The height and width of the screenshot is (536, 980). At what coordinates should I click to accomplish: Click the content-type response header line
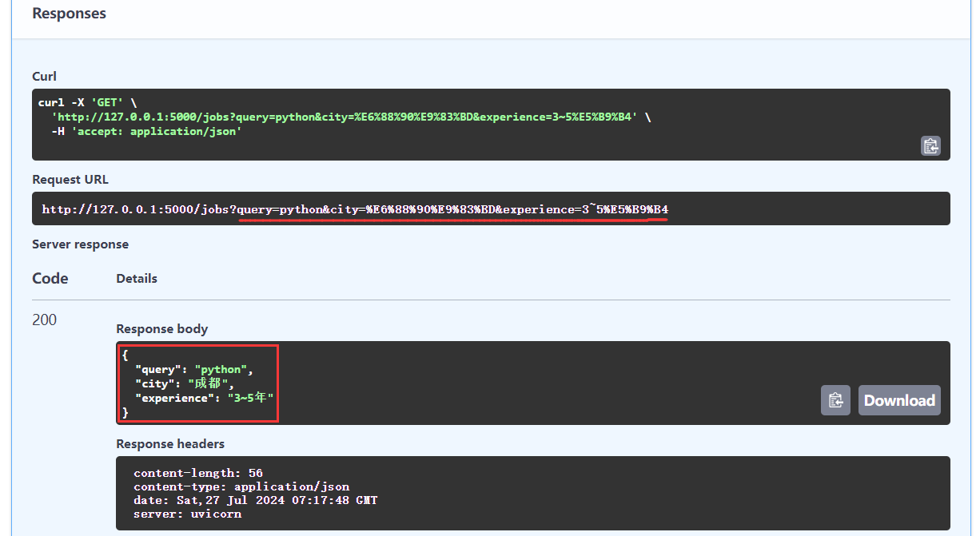241,486
